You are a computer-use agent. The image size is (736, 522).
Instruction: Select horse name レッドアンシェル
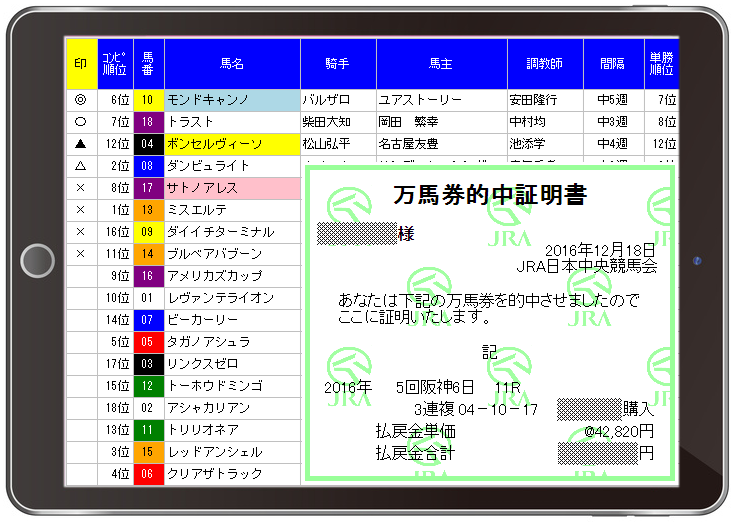pyautogui.click(x=232, y=452)
